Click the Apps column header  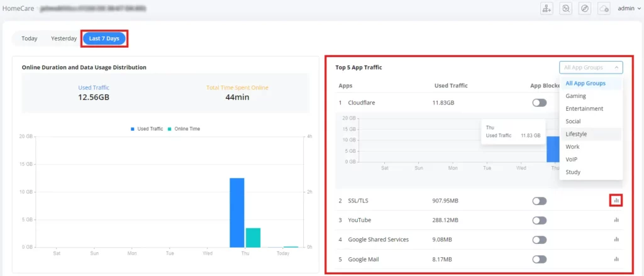345,86
